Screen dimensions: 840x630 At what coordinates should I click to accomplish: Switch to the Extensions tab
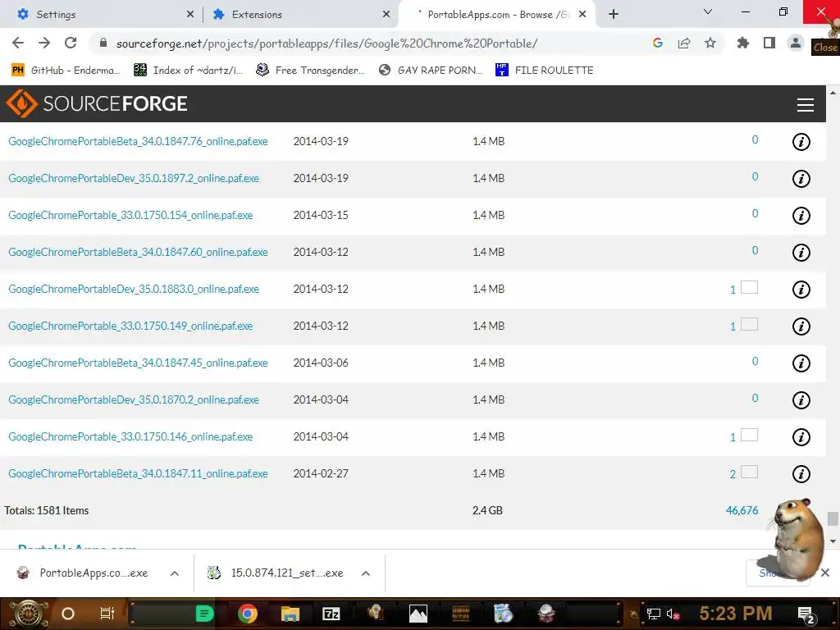[x=300, y=15]
